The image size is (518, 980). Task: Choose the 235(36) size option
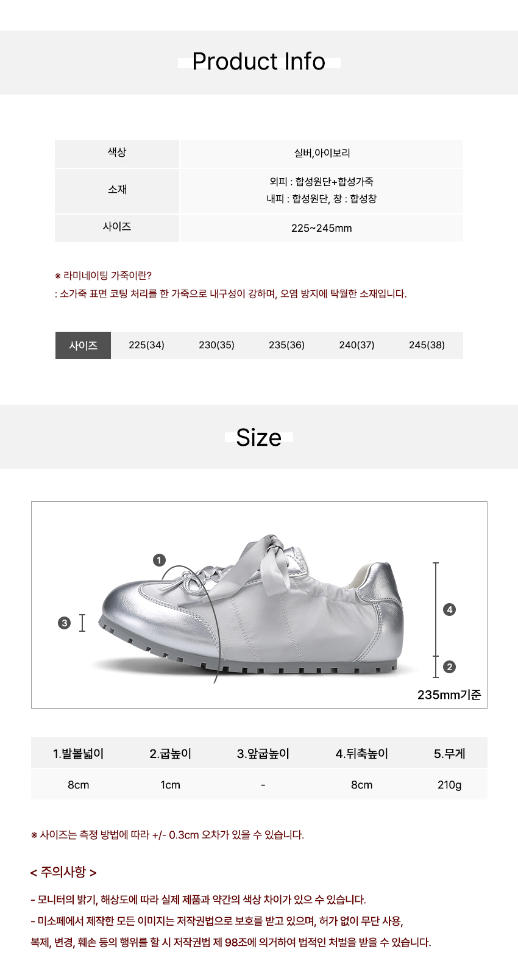coord(286,345)
